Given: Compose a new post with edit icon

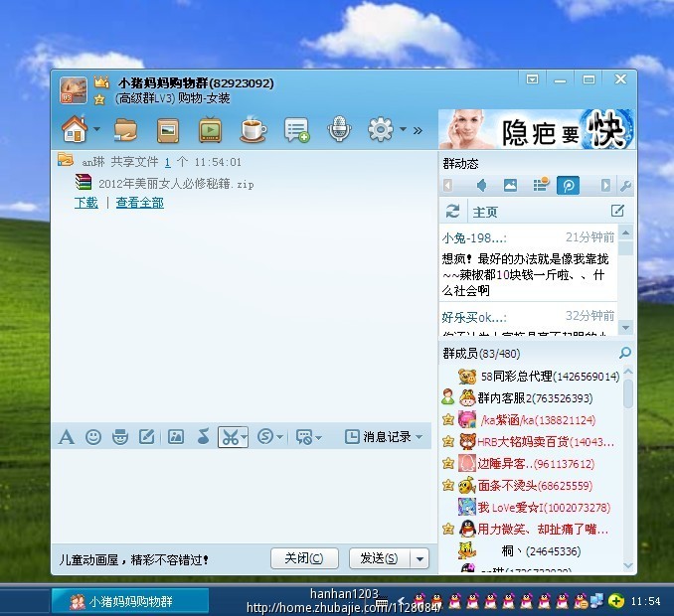Looking at the screenshot, I should tap(617, 211).
